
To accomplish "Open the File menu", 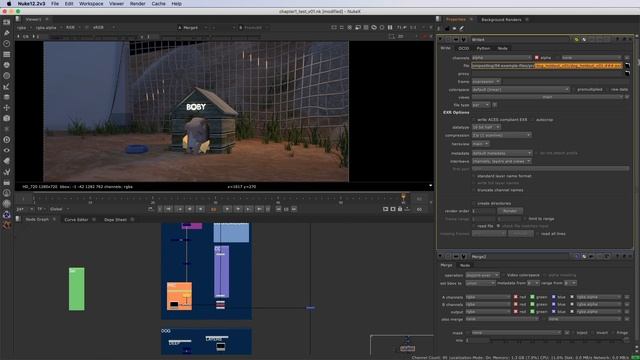I will 55,4.
